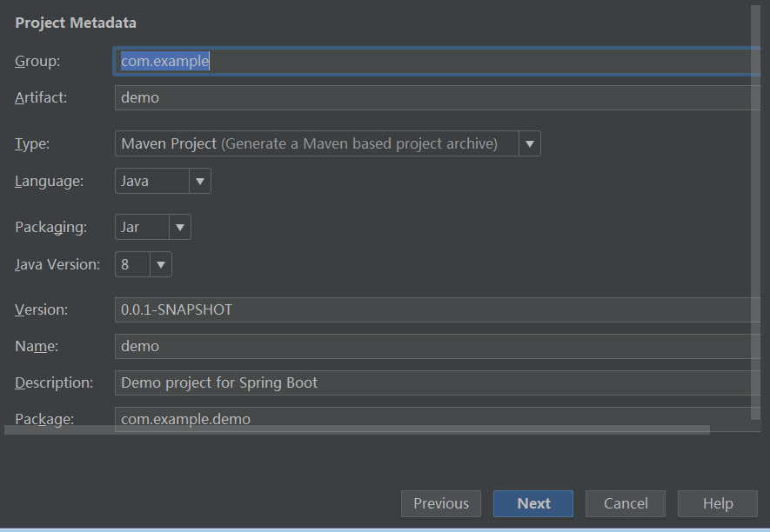Expand the Language dropdown arrow

[200, 181]
